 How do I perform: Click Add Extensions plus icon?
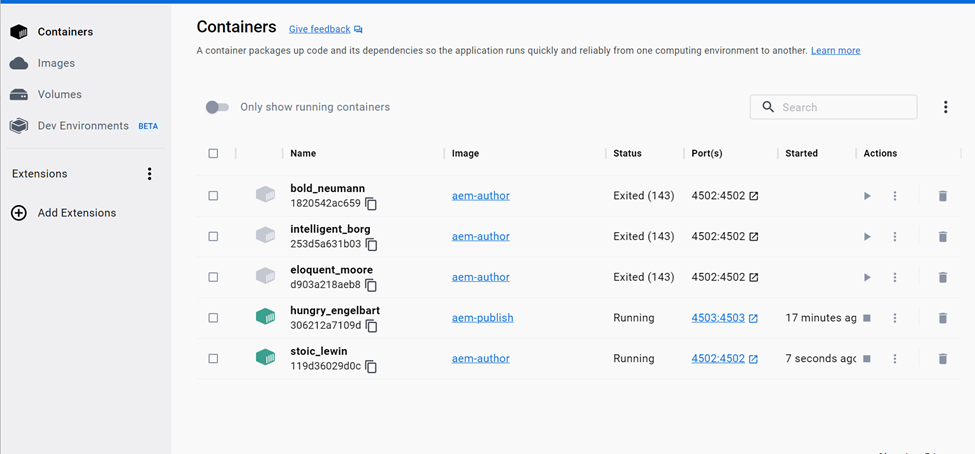[x=19, y=213]
